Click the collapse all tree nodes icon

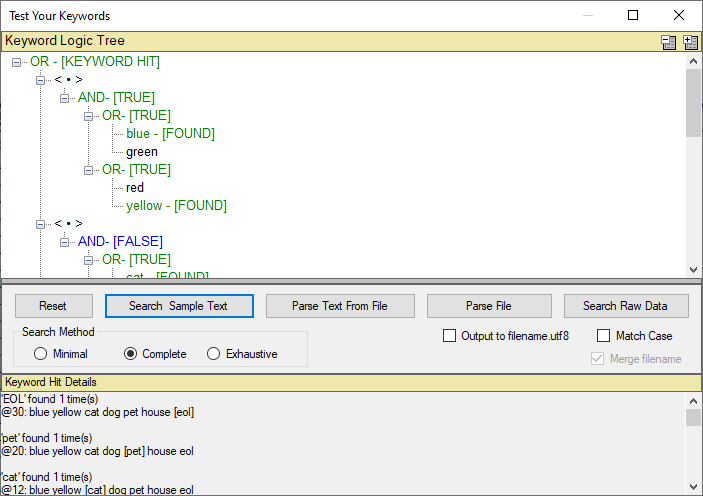pos(669,42)
